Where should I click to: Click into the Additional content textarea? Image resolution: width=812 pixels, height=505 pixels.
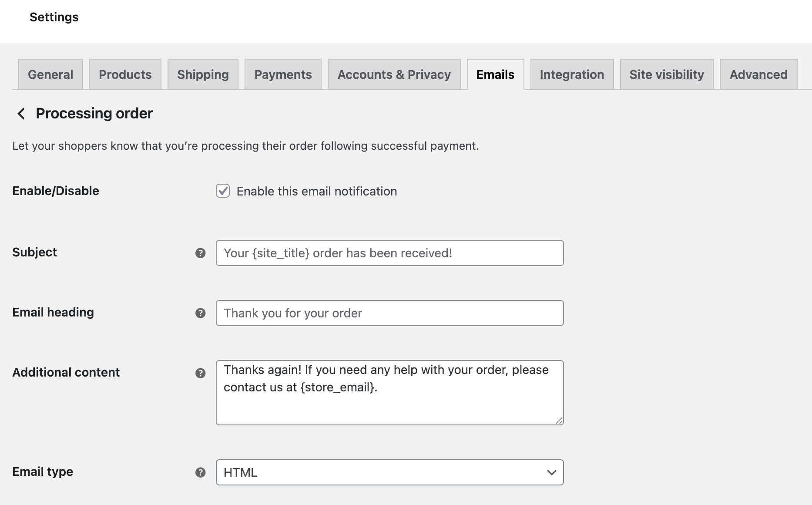(x=389, y=392)
